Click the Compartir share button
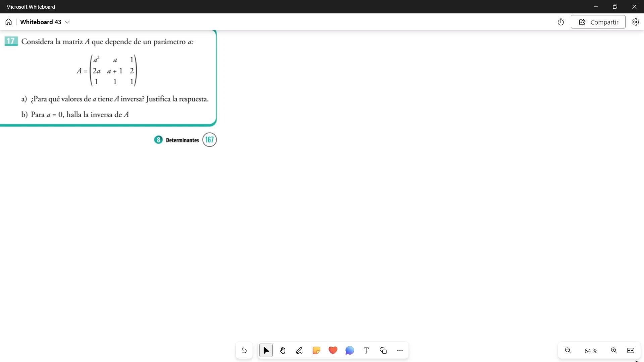 (598, 22)
